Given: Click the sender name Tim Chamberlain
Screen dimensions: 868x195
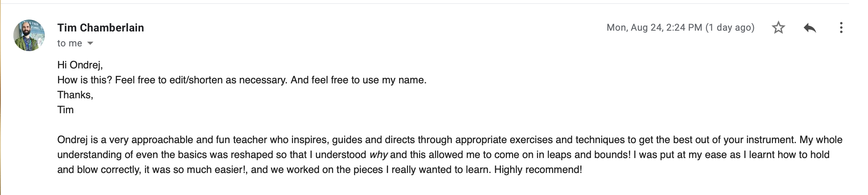Looking at the screenshot, I should [100, 28].
